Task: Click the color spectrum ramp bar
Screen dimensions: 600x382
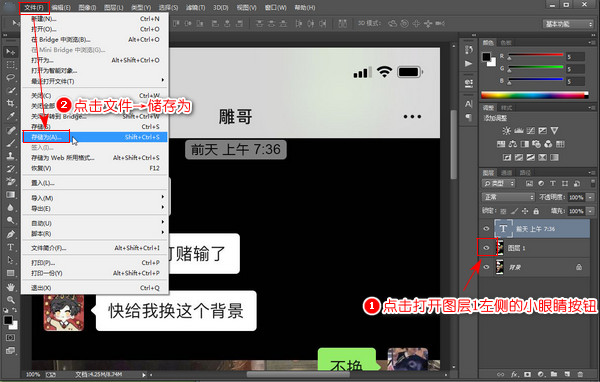Action: pyautogui.click(x=535, y=95)
